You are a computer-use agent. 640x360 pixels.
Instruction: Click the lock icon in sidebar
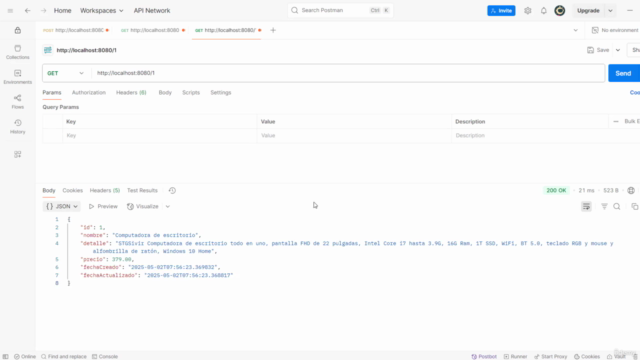[18, 30]
